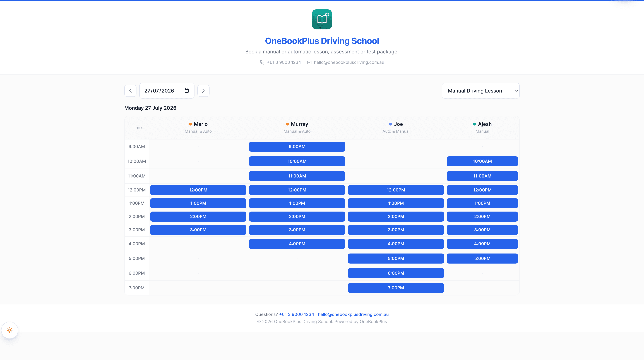Click the Joe instructor column header

click(x=396, y=127)
